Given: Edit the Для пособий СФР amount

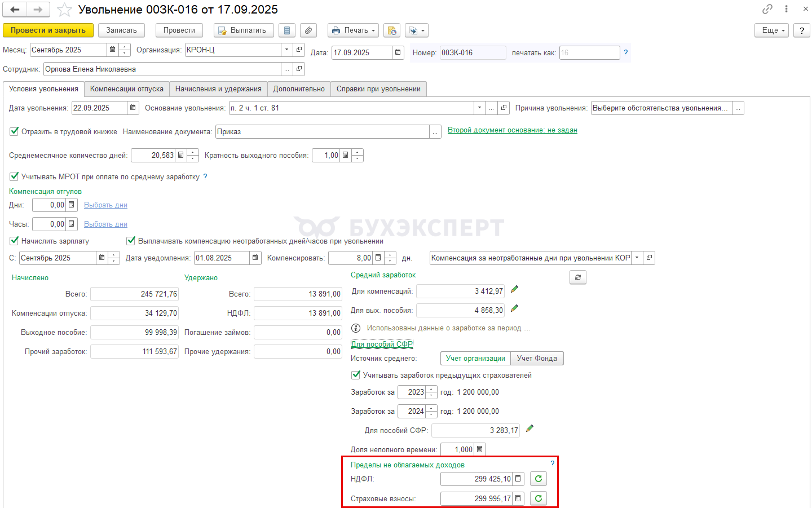Looking at the screenshot, I should tap(529, 429).
